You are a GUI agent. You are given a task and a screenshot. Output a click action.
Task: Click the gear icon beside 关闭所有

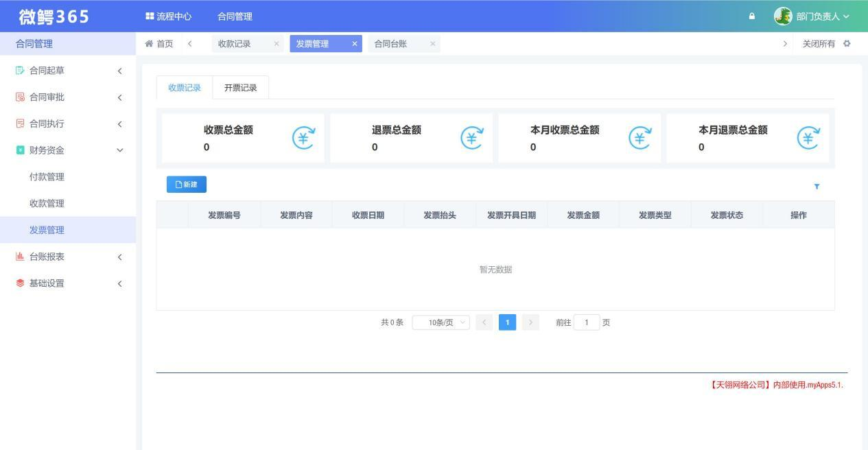pyautogui.click(x=847, y=43)
